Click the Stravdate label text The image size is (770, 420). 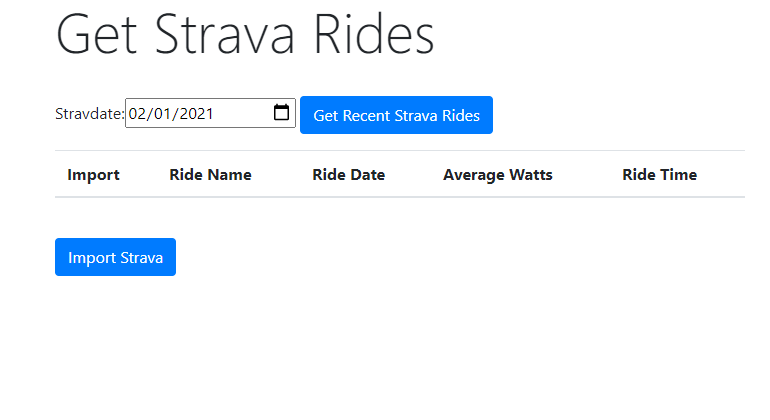[89, 115]
